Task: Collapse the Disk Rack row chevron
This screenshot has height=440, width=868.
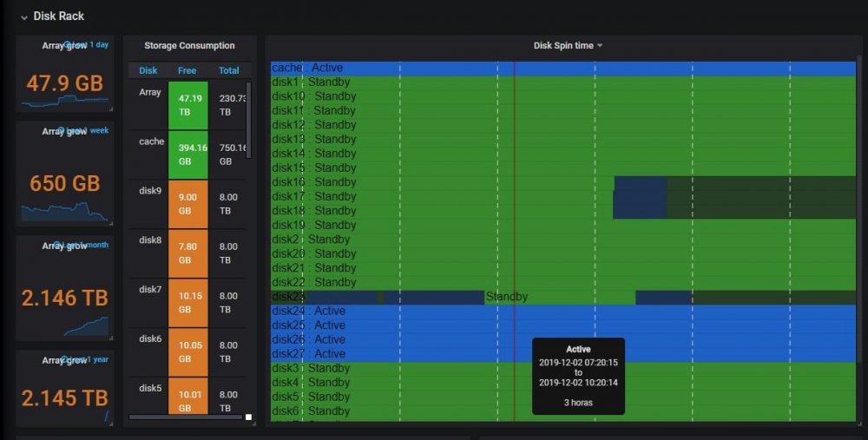Action: click(23, 17)
